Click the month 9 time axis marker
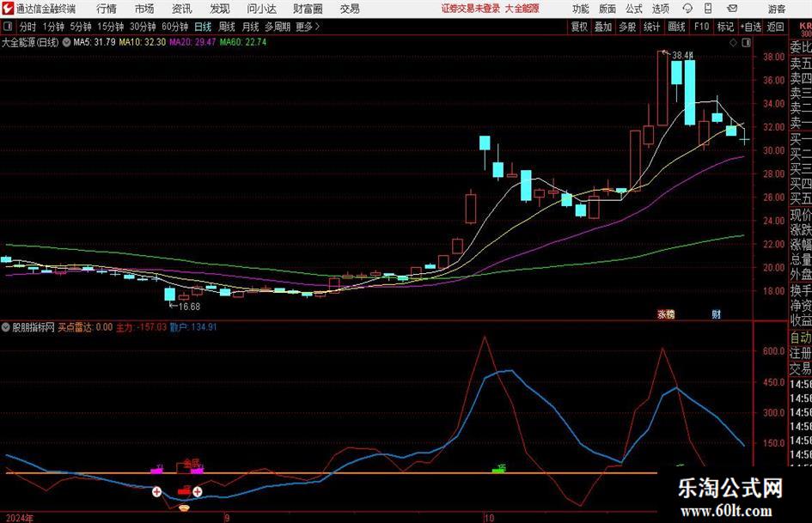 coord(227,517)
